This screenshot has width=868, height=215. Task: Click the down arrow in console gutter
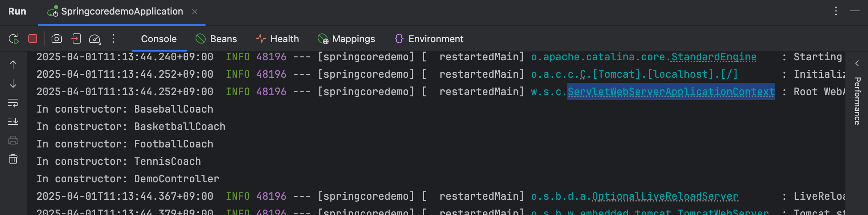pyautogui.click(x=13, y=84)
